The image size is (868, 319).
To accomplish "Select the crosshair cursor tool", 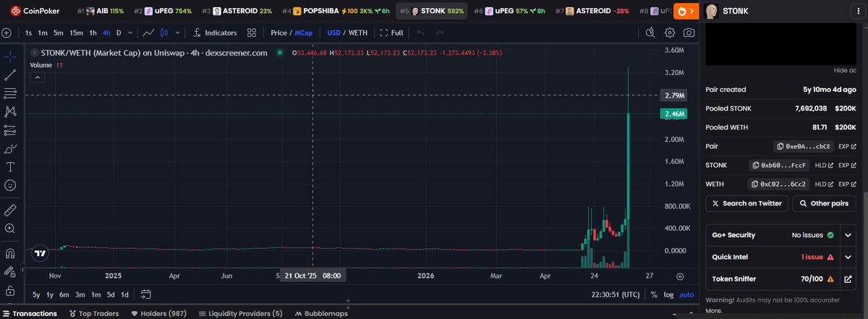I will pyautogui.click(x=10, y=56).
